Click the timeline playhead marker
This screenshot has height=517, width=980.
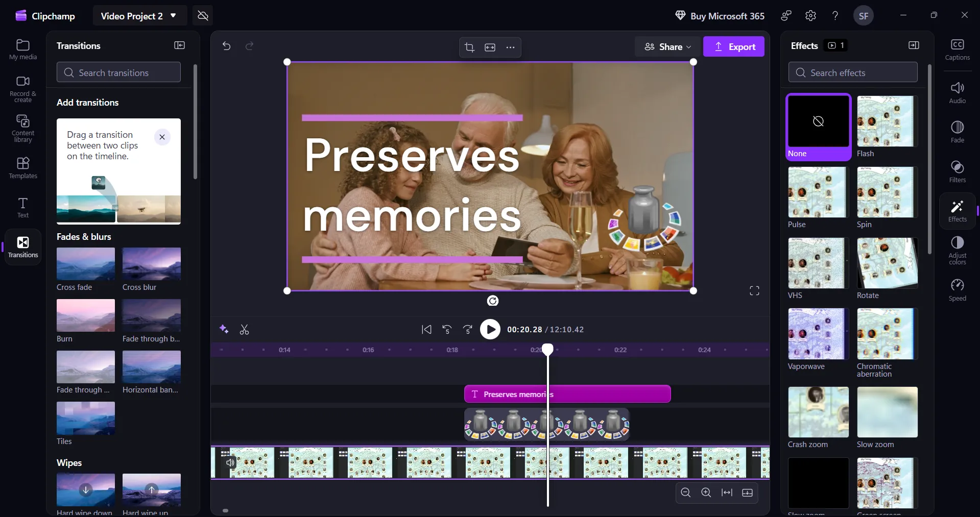pyautogui.click(x=547, y=349)
